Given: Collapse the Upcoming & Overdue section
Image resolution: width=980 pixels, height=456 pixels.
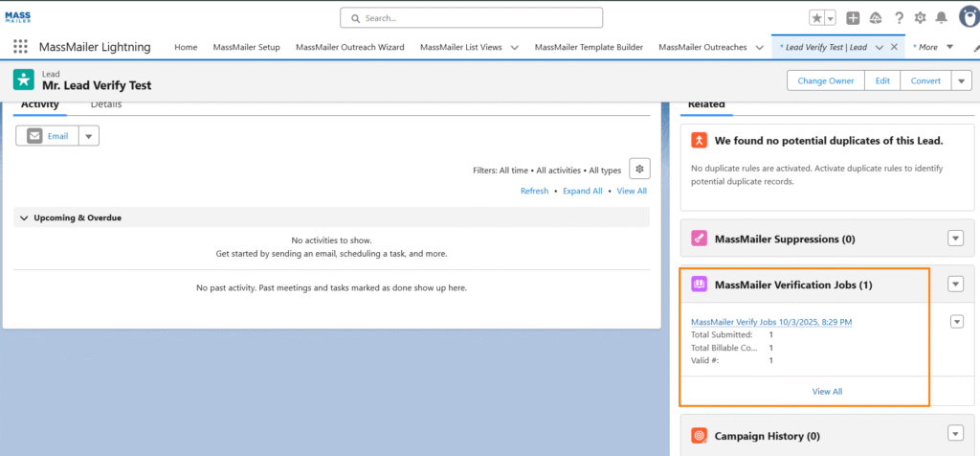Looking at the screenshot, I should click(x=24, y=217).
